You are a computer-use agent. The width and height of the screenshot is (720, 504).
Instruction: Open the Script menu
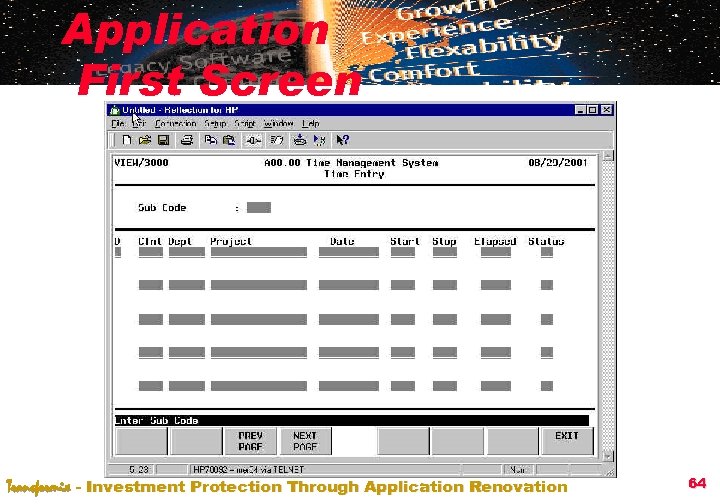pyautogui.click(x=245, y=123)
